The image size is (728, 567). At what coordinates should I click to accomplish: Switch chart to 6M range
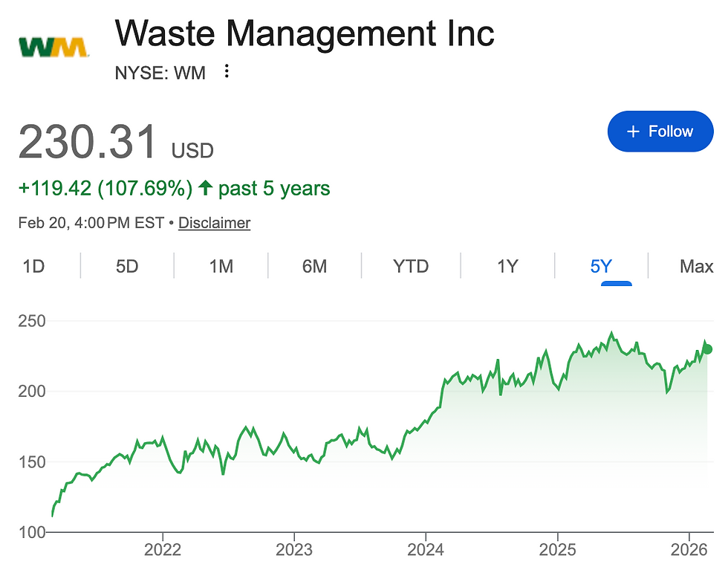click(x=314, y=266)
